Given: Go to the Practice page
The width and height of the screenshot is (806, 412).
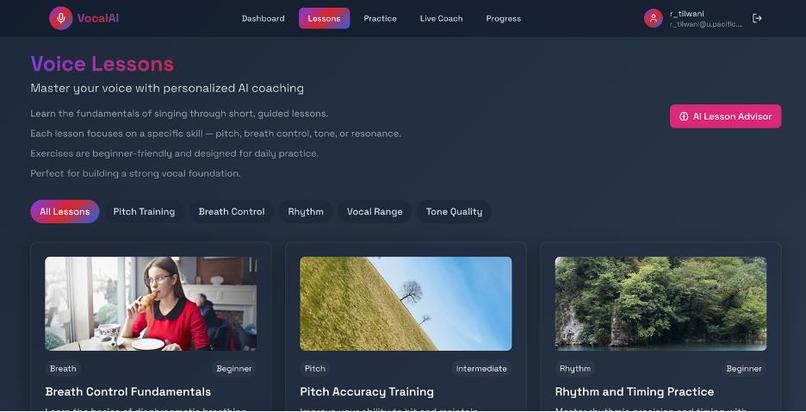Looking at the screenshot, I should pos(380,18).
